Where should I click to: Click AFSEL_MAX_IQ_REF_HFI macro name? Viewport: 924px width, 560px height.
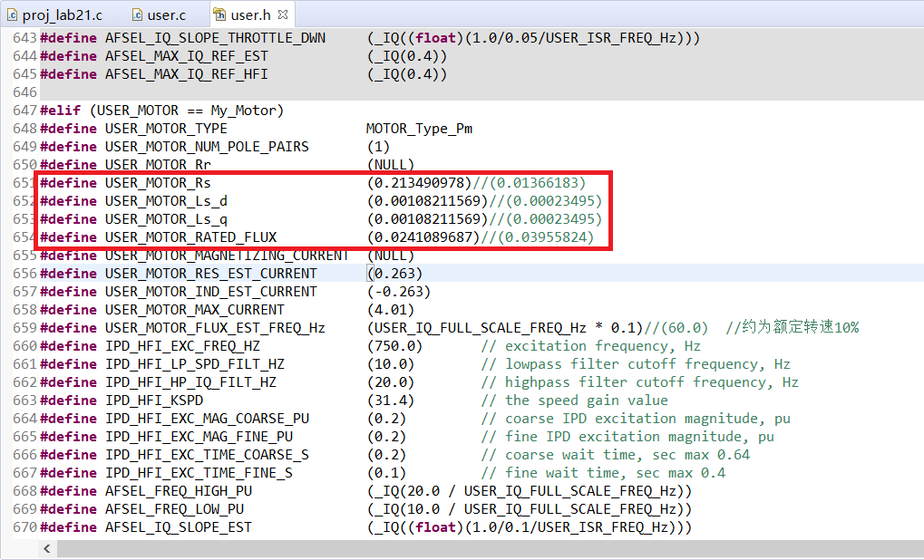[186, 74]
